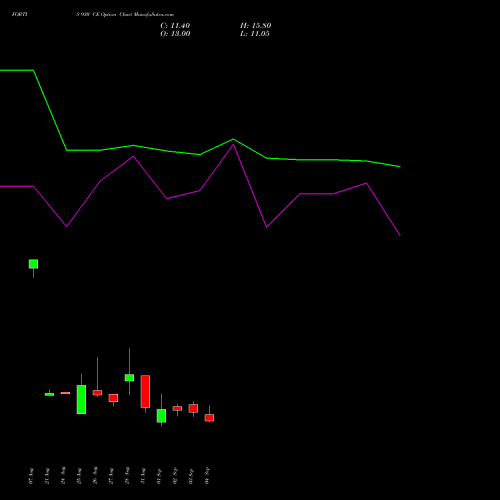
Task: Select the '26 Aug' date label
Action: pyautogui.click(x=95, y=476)
